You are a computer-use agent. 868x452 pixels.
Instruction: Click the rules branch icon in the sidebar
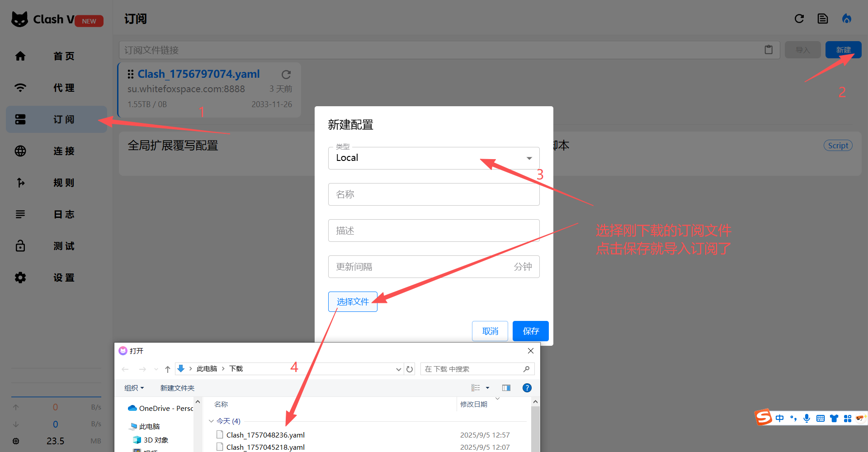[20, 183]
